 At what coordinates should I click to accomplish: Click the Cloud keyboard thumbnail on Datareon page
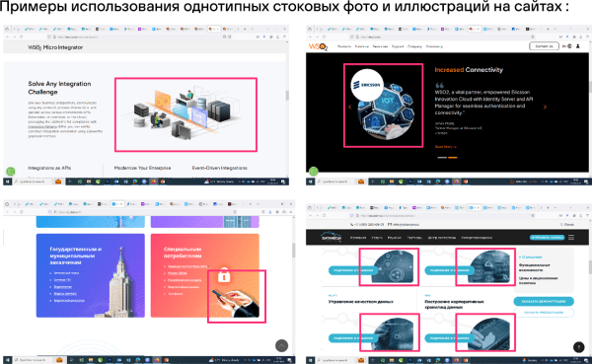(490, 333)
